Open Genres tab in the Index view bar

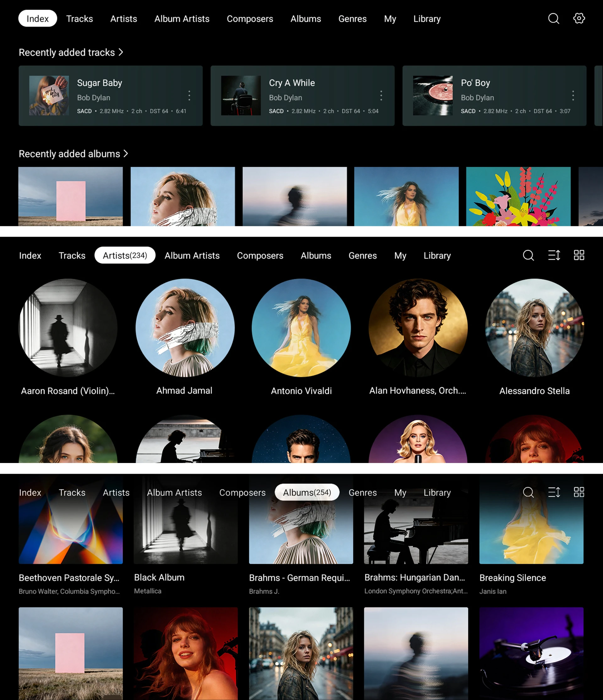pyautogui.click(x=353, y=19)
